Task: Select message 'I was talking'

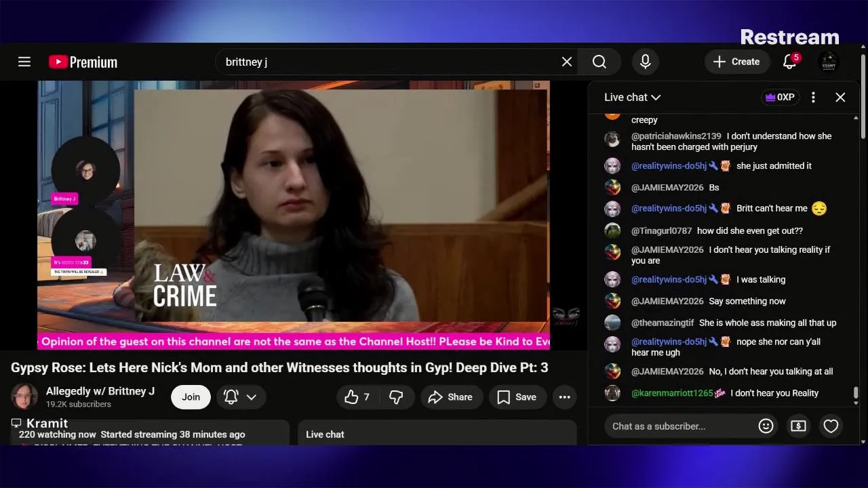Action: pos(761,279)
